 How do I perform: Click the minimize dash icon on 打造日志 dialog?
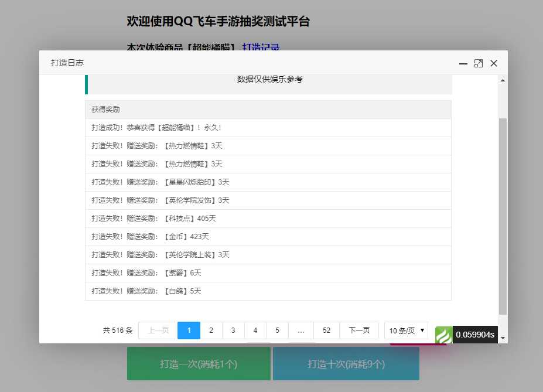(463, 63)
